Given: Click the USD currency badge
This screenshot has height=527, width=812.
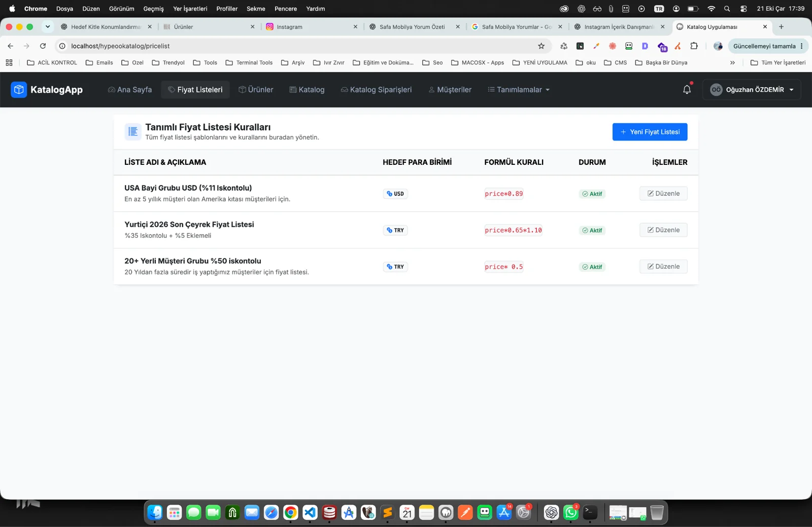Looking at the screenshot, I should pyautogui.click(x=395, y=194).
